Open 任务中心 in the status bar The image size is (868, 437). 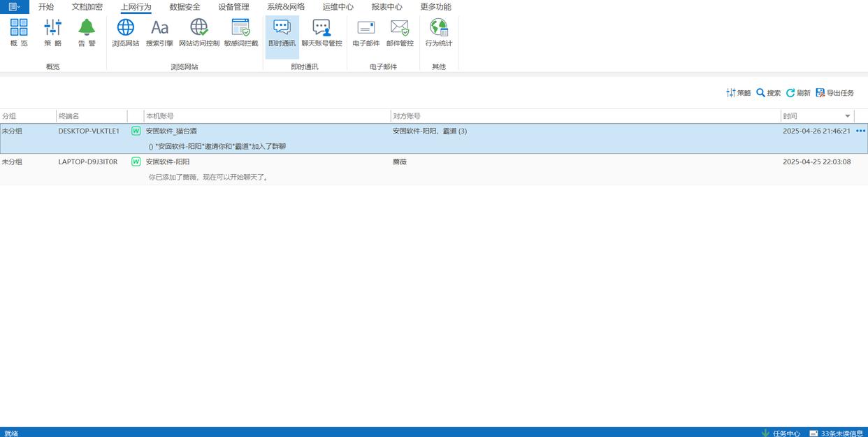click(x=781, y=433)
